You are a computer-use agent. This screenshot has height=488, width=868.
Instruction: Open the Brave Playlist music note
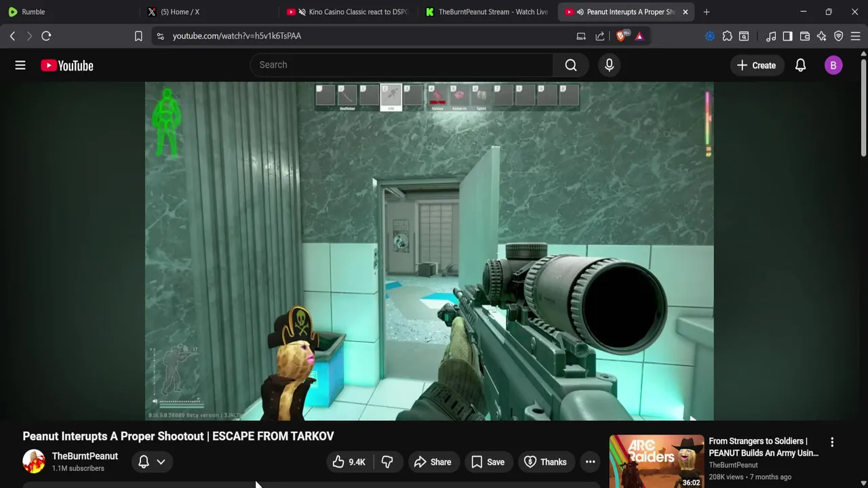(x=771, y=36)
